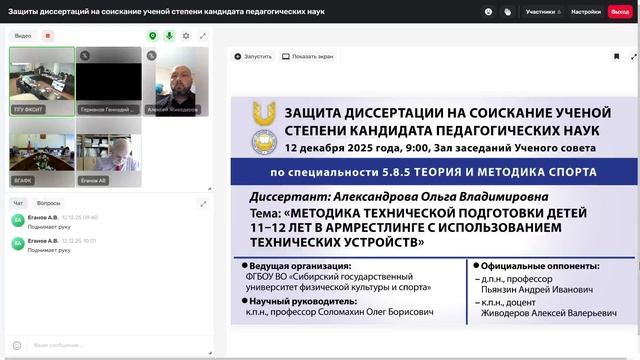
Task: Open the emoji picker in chat input
Action: (x=17, y=346)
